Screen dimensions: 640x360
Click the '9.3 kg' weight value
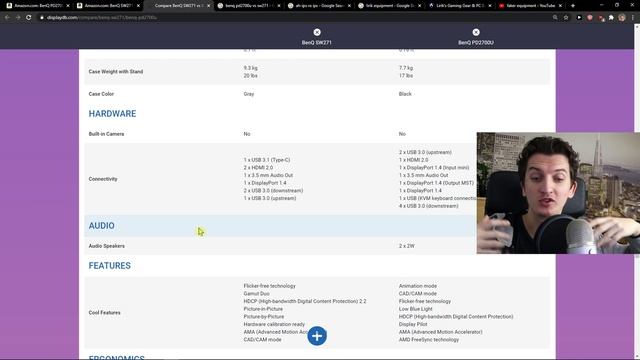tap(251, 68)
